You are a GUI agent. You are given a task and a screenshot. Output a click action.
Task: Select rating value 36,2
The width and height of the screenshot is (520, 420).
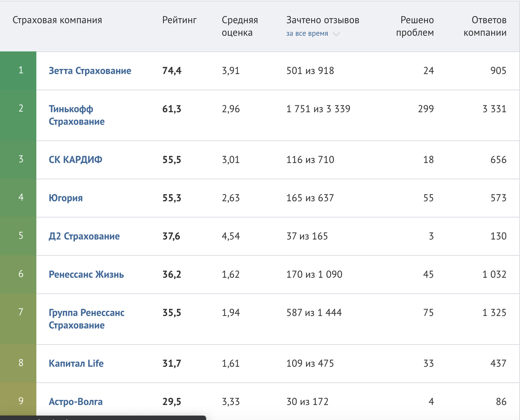(172, 274)
